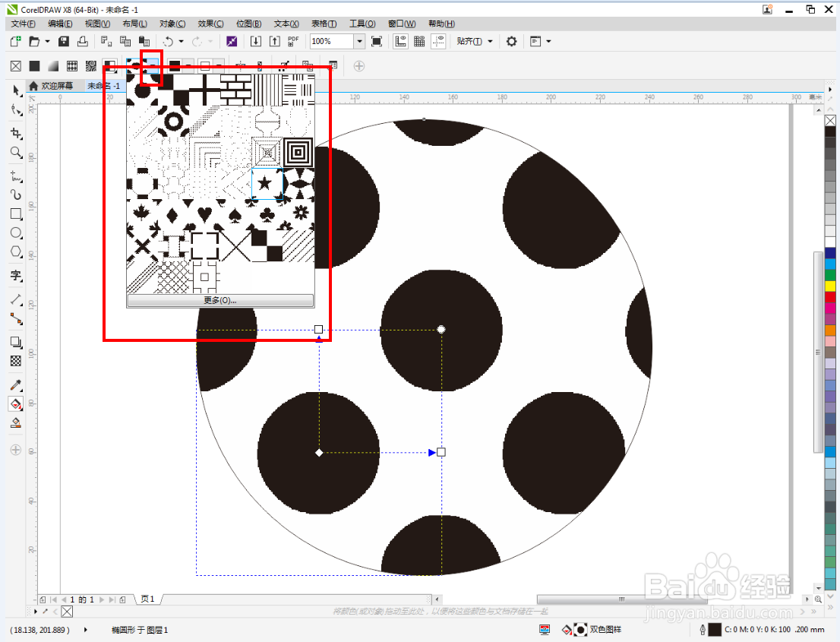Toggle Bitmap pattern fill type
The height and width of the screenshot is (642, 840).
(91, 66)
